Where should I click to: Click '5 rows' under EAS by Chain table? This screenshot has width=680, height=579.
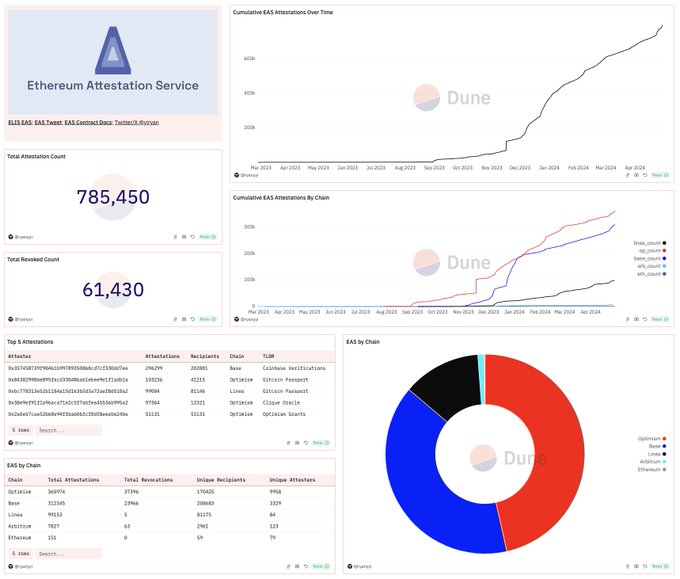click(x=21, y=554)
